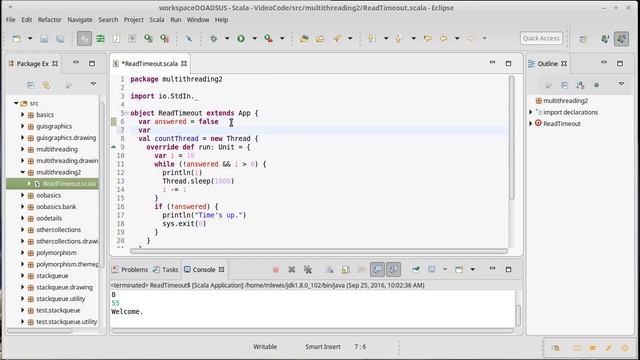The image size is (640, 360).
Task: Select the test.stackqueue package
Action: (x=58, y=310)
